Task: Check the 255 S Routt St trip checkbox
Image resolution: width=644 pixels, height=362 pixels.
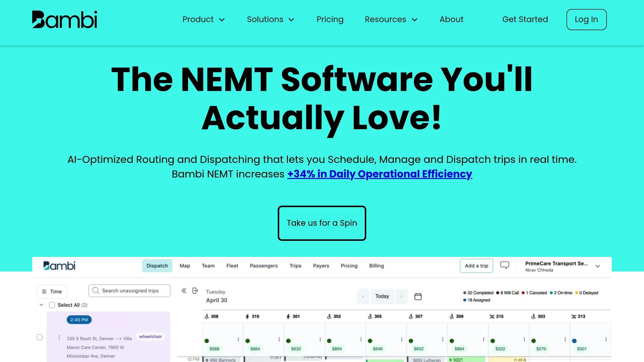Action: tap(40, 337)
